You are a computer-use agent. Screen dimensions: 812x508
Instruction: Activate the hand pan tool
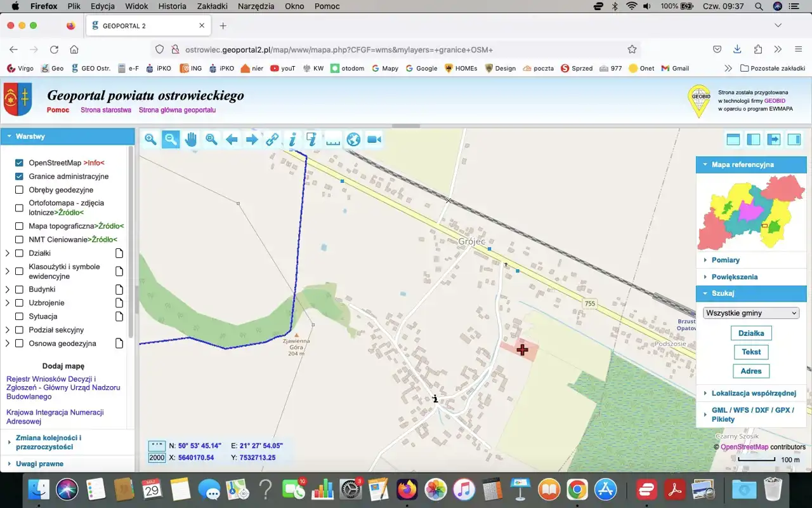[191, 140]
